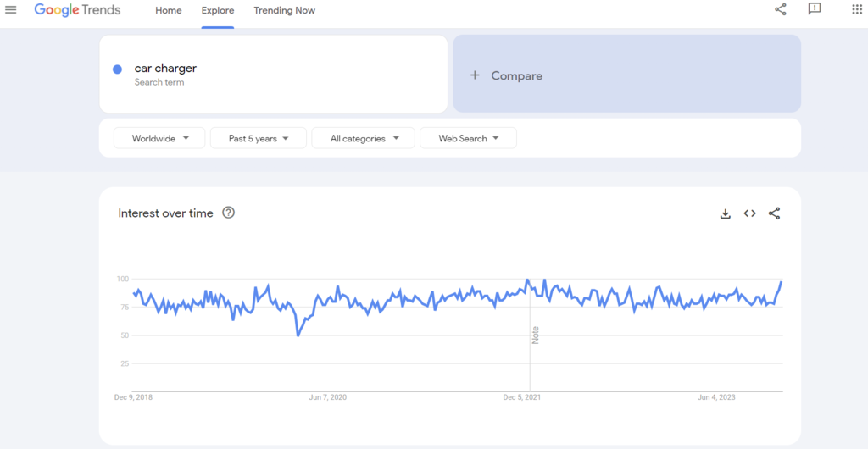The width and height of the screenshot is (868, 449).
Task: Share the interest over time chart
Action: click(774, 213)
